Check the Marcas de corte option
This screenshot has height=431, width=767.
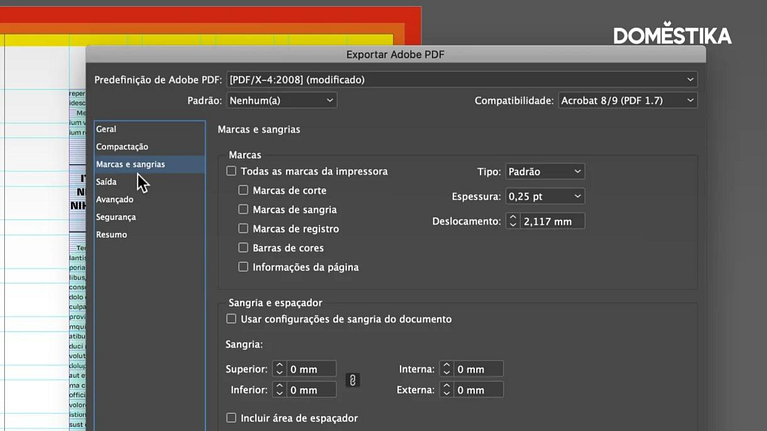tap(244, 191)
